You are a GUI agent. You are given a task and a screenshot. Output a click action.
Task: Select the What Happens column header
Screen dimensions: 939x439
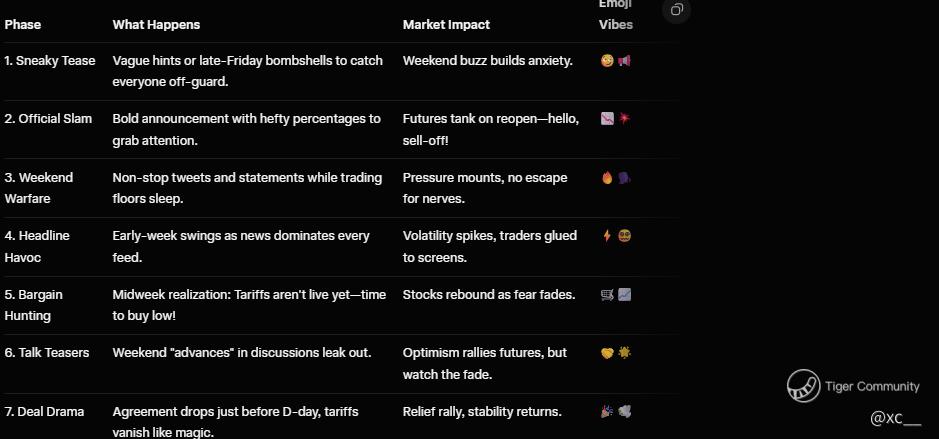point(156,24)
